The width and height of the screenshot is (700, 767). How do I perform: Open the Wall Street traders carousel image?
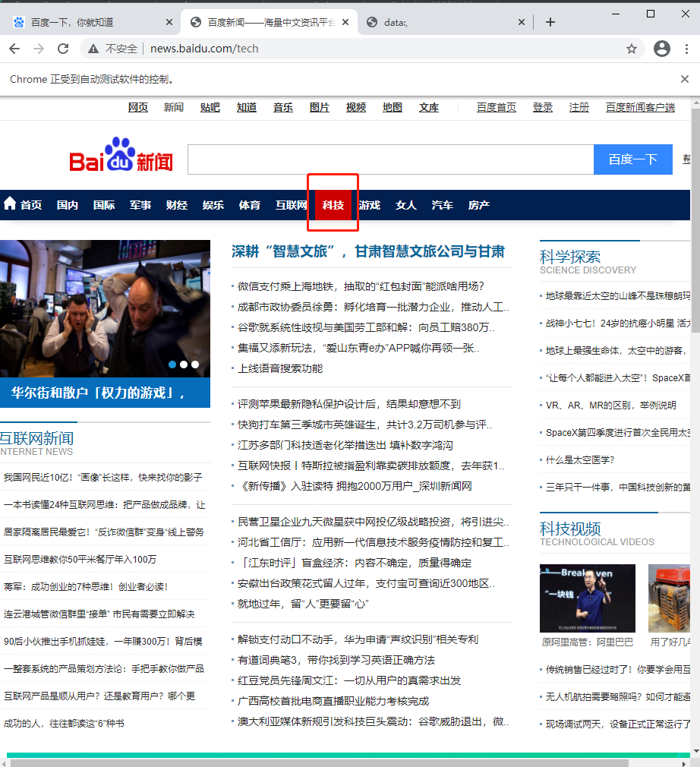pos(106,308)
